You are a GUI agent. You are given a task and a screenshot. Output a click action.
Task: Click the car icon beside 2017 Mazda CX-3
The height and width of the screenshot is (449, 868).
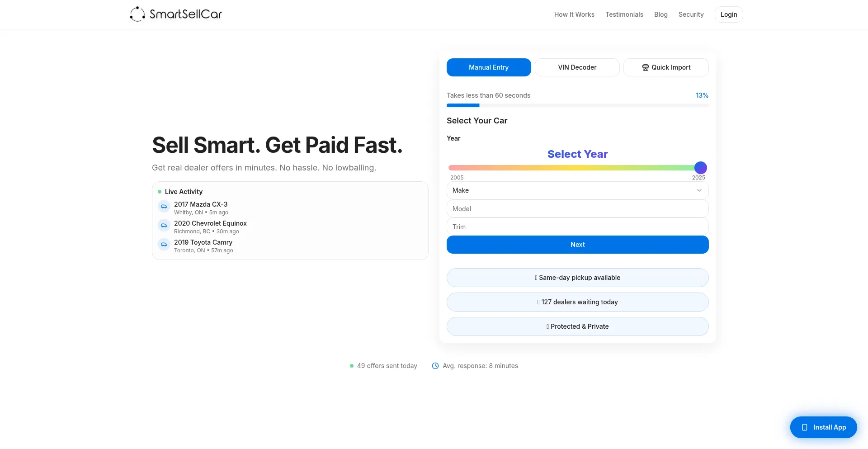(x=164, y=206)
